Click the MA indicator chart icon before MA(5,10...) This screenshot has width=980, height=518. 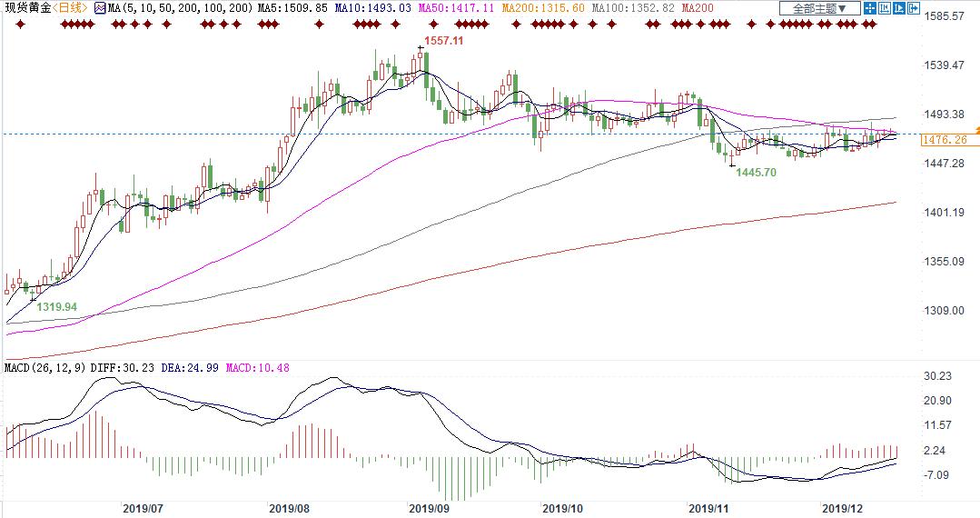coord(100,8)
